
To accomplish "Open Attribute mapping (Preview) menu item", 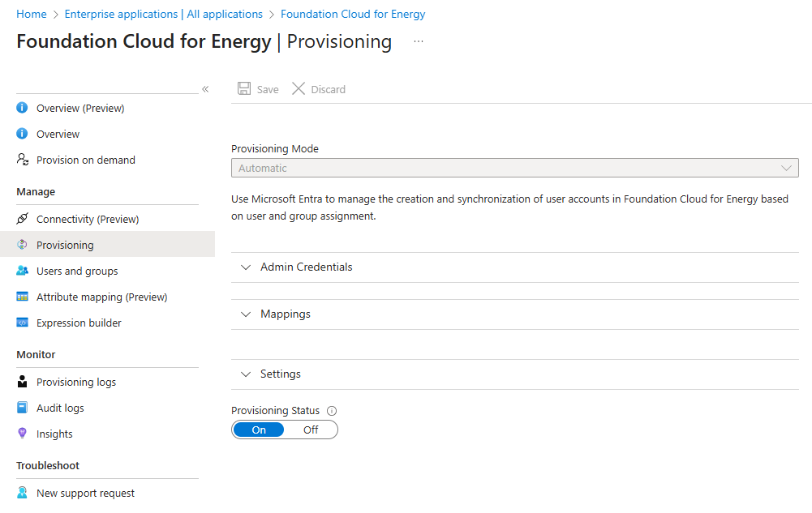I will [107, 297].
